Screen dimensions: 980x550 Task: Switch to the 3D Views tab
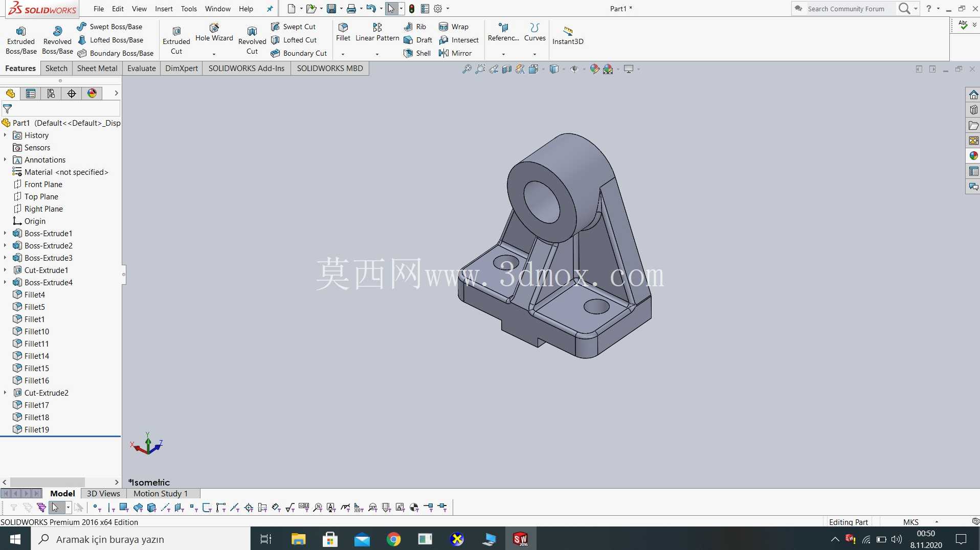(x=103, y=493)
